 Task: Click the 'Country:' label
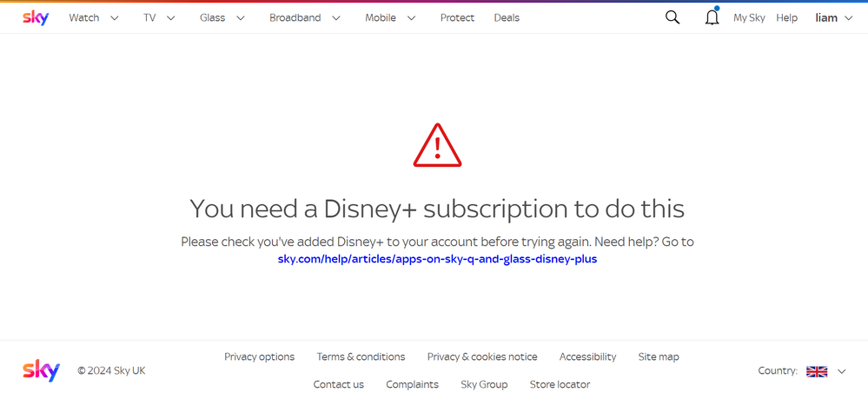coord(778,370)
